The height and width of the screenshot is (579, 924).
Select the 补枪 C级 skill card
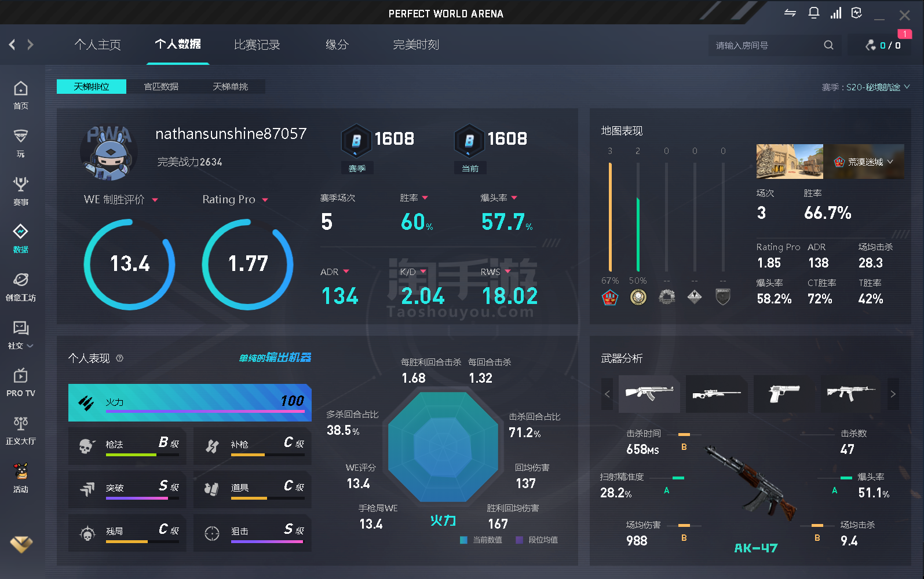pyautogui.click(x=253, y=446)
